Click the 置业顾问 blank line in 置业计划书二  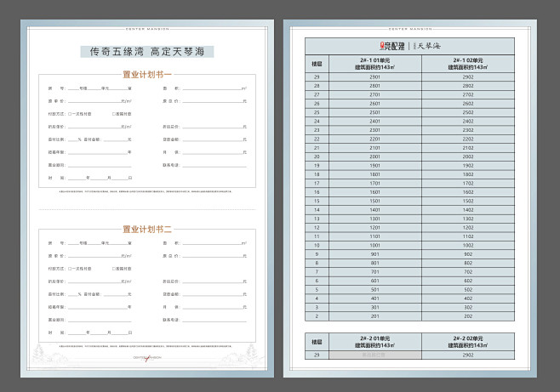click(100, 321)
